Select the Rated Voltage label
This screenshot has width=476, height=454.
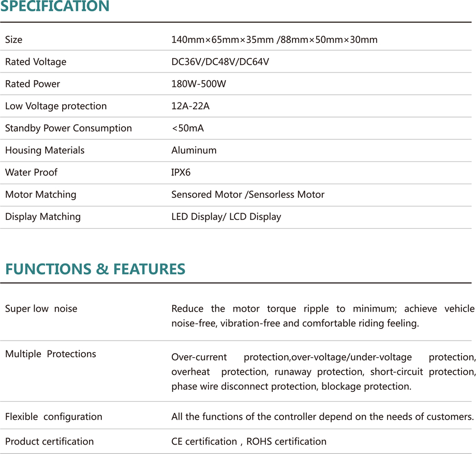point(36,62)
